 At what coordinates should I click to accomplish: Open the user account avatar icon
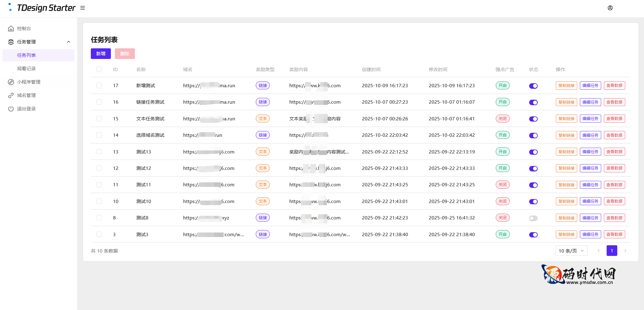[610, 8]
